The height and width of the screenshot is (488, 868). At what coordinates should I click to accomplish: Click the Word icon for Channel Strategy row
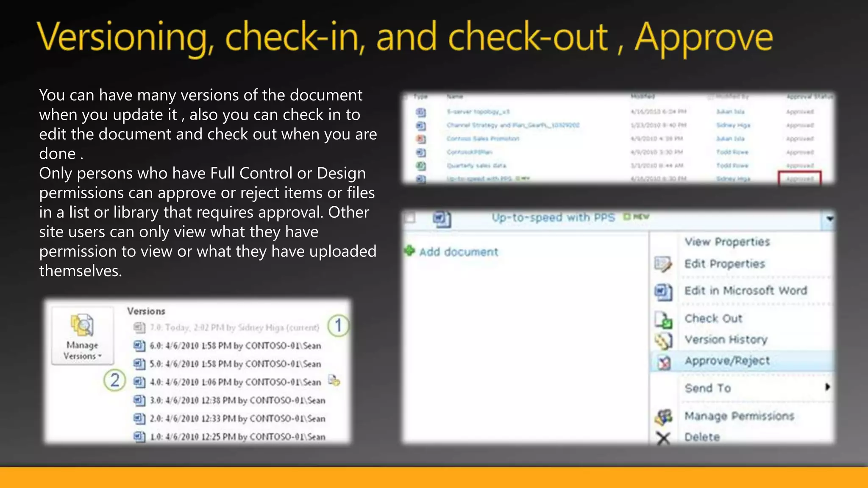[420, 126]
